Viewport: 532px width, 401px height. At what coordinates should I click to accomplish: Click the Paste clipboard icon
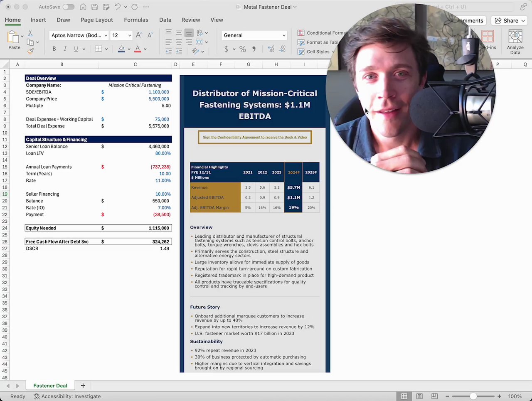click(13, 37)
